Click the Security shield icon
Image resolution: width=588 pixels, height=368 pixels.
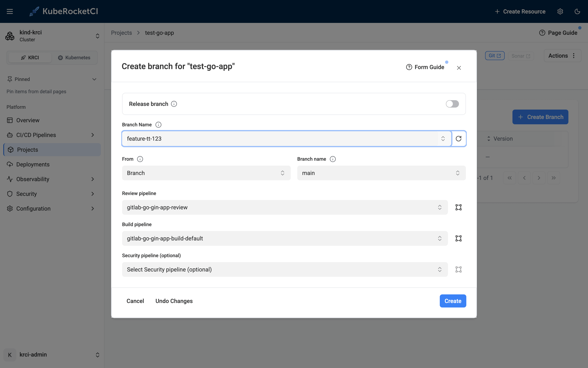click(x=10, y=194)
